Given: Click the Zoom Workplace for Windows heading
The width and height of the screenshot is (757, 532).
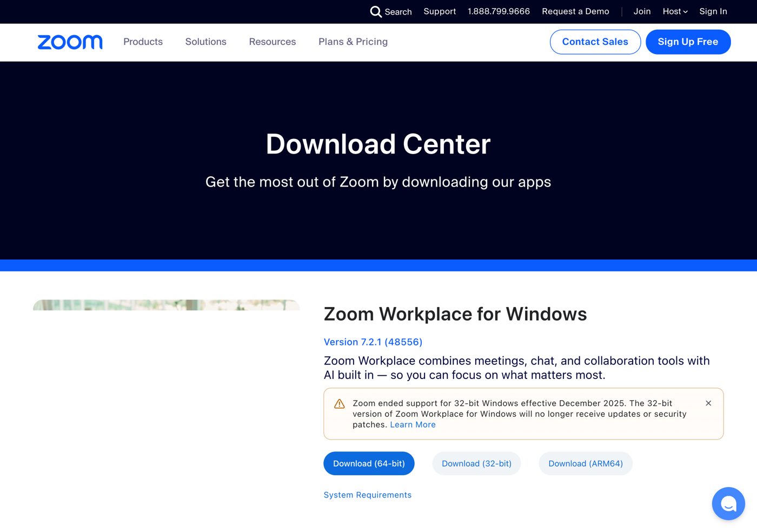Looking at the screenshot, I should (455, 314).
